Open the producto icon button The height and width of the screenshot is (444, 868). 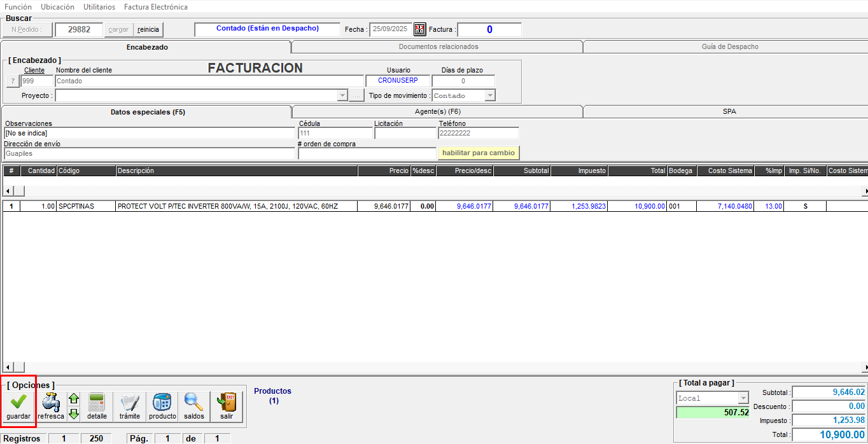coord(162,406)
